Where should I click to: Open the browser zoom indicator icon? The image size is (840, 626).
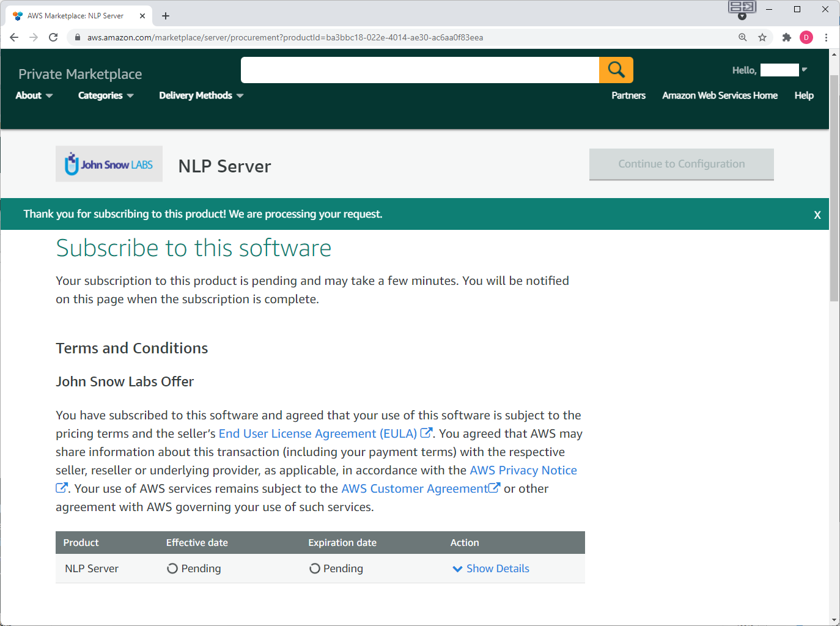[743, 37]
